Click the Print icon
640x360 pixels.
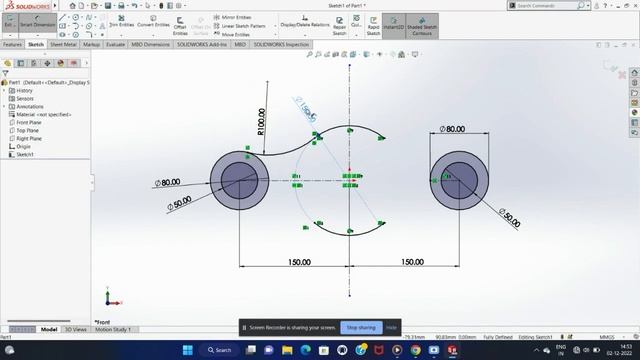pos(121,6)
